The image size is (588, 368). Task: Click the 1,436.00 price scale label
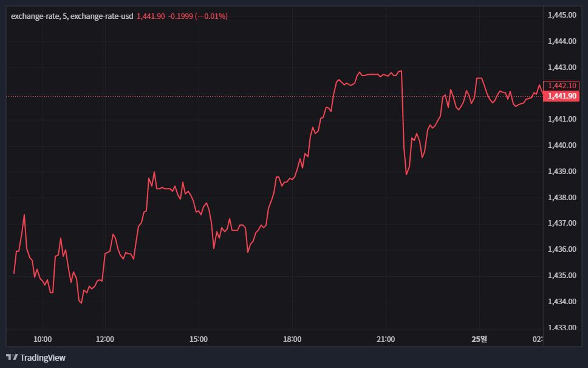pyautogui.click(x=562, y=249)
